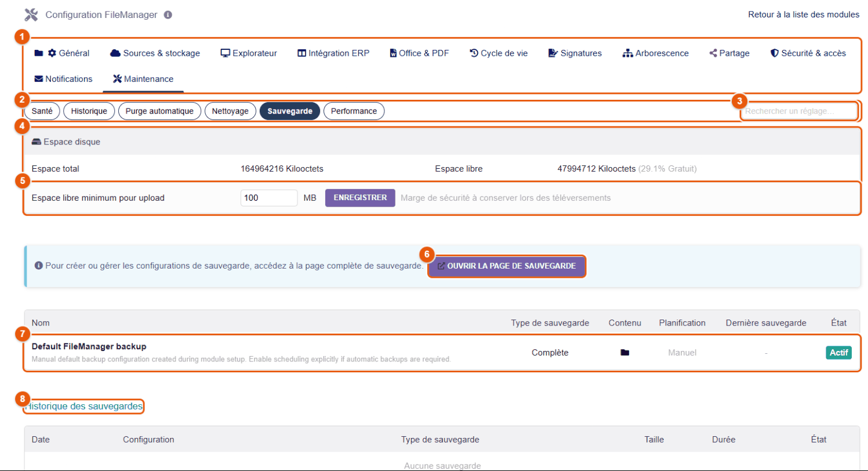868x471 pixels.
Task: Go to the Intégration ERP tab
Action: pyautogui.click(x=333, y=53)
